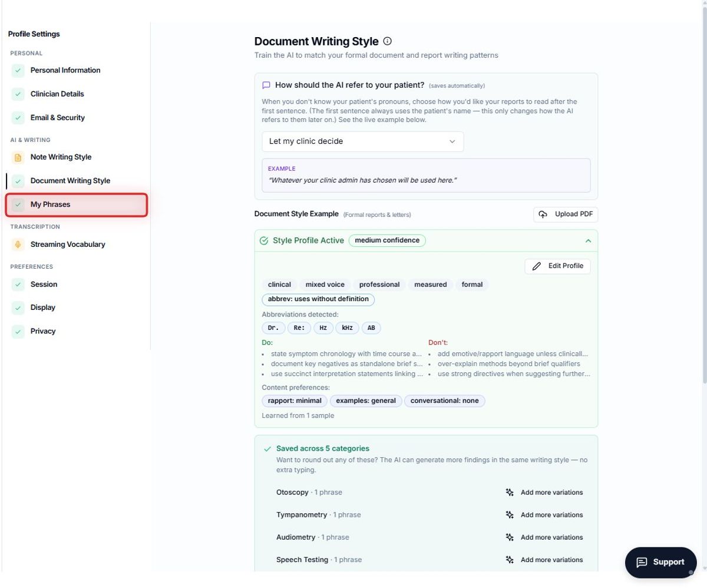Click the My Phrases checkmark icon
This screenshot has width=707, height=588.
pyautogui.click(x=18, y=204)
